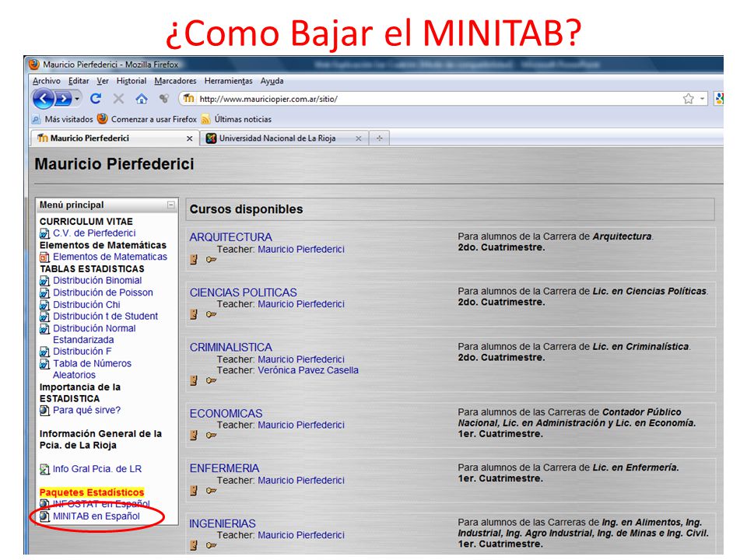Image resolution: width=747 pixels, height=560 pixels.
Task: Click the Firefox logo in title bar
Action: 33,65
